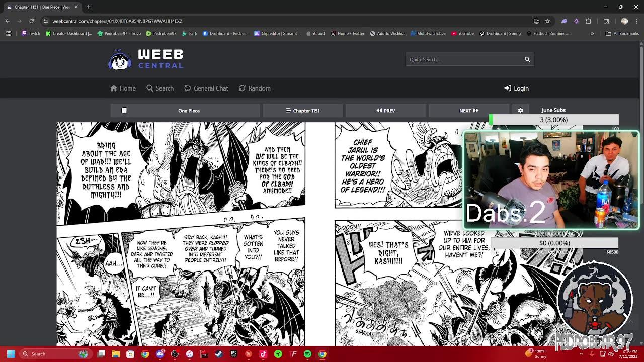Click Windows taskbar Search box
Screen dimensions: 644x362
point(55,354)
